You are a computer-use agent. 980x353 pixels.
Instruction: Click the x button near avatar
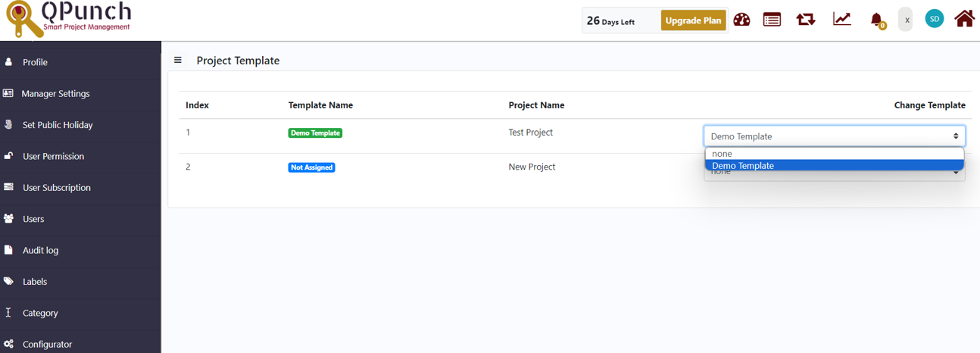point(906,20)
